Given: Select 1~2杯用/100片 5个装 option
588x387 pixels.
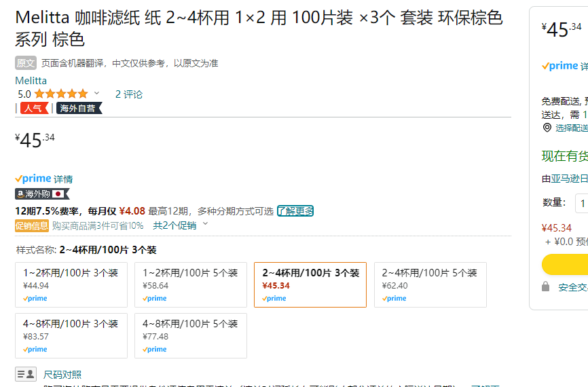Looking at the screenshot, I should (191, 285).
